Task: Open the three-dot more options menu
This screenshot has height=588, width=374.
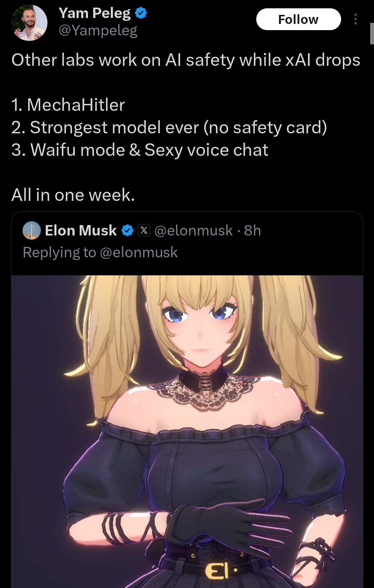Action: point(355,19)
